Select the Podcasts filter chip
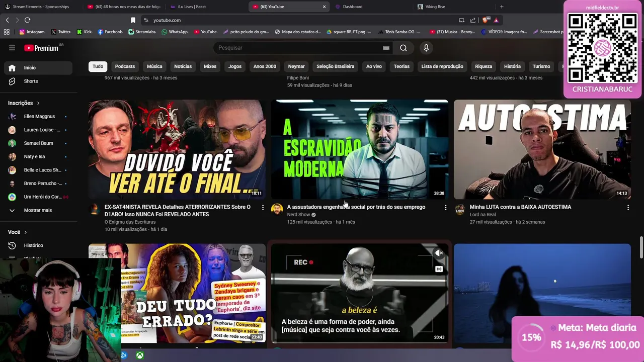The height and width of the screenshot is (362, 644). [125, 66]
